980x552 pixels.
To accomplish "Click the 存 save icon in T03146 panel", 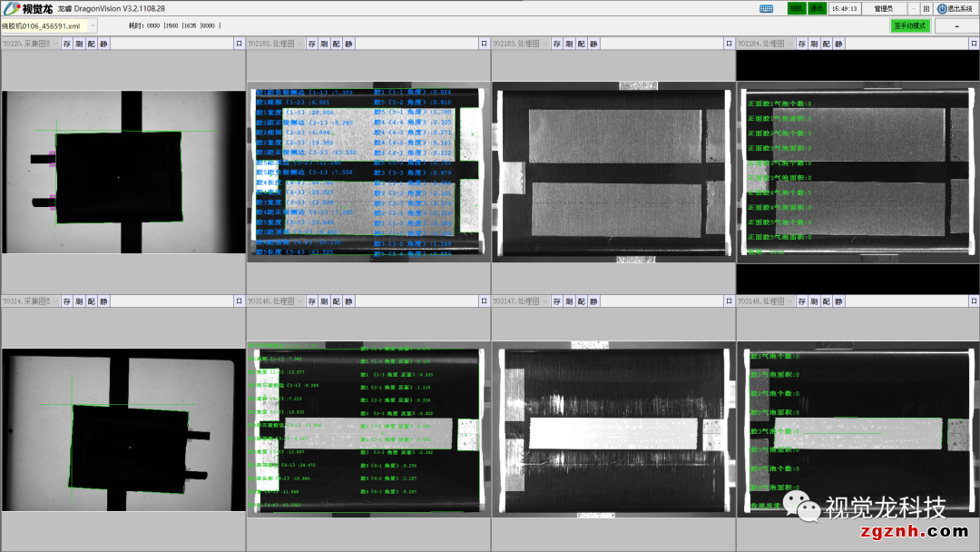I will (312, 301).
